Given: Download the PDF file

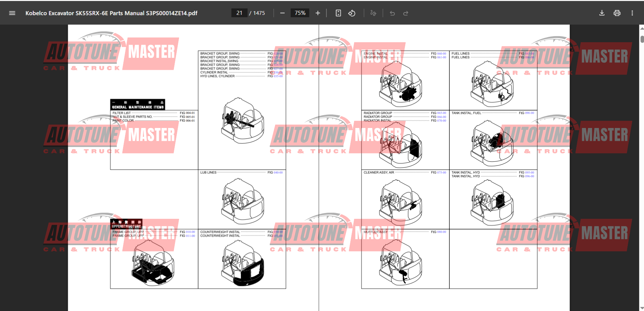Looking at the screenshot, I should [x=602, y=13].
